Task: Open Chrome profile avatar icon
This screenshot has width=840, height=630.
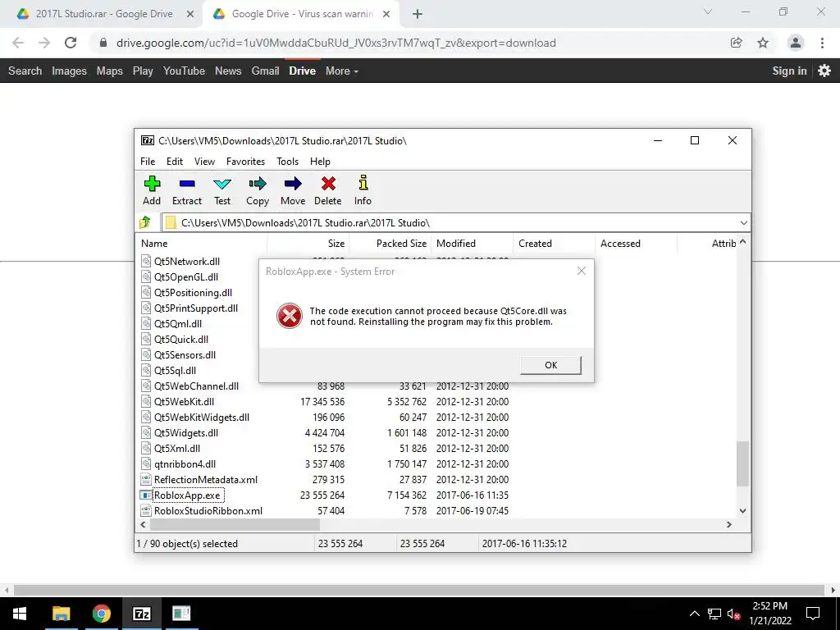Action: (796, 43)
